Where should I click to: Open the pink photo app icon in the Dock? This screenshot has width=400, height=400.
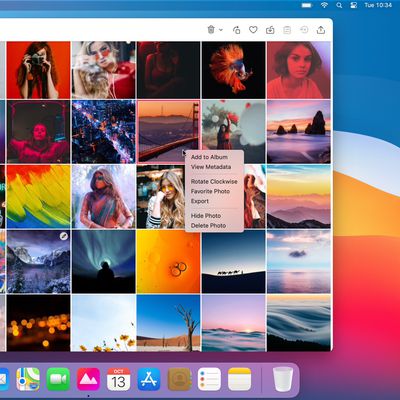point(88,379)
